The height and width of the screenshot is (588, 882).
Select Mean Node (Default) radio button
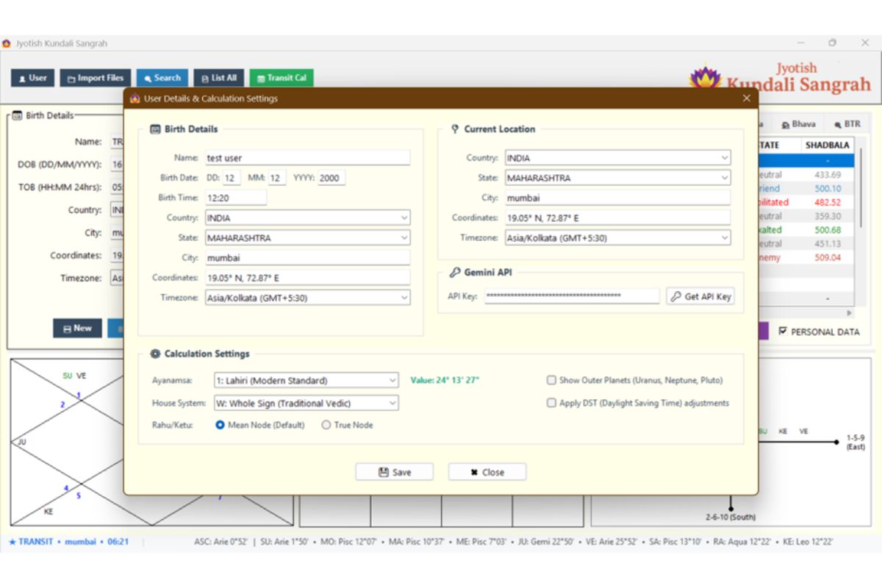220,425
